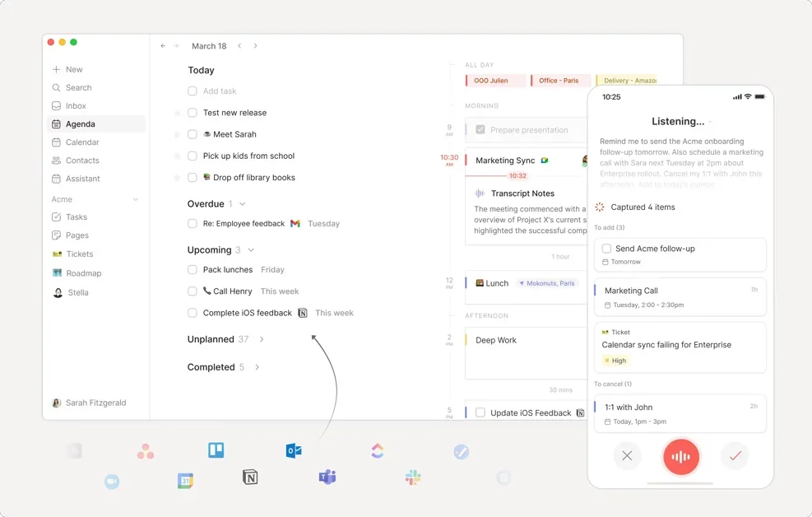Go to next day chevron
The height and width of the screenshot is (517, 812).
pyautogui.click(x=255, y=46)
